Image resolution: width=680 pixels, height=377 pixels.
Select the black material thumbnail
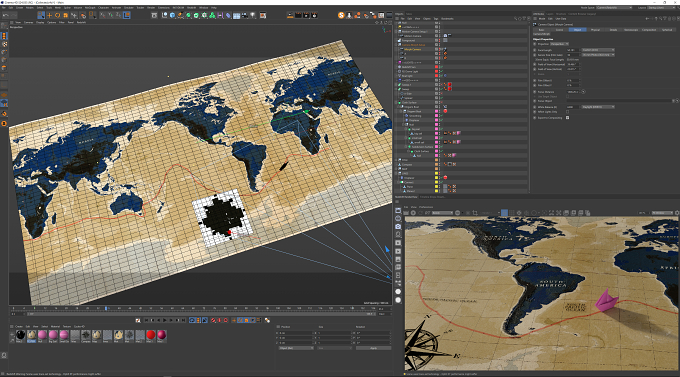[x=20, y=334]
